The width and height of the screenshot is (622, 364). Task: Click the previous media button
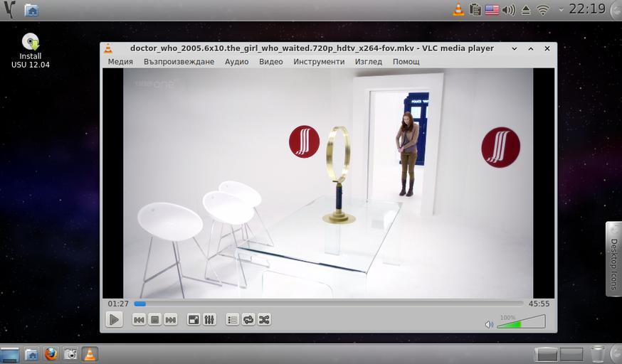[x=139, y=320]
